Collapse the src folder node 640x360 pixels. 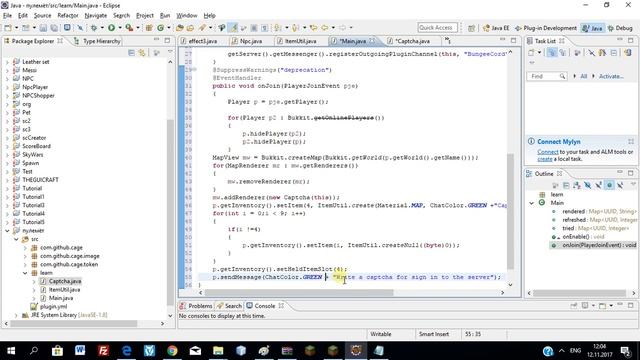[16, 239]
